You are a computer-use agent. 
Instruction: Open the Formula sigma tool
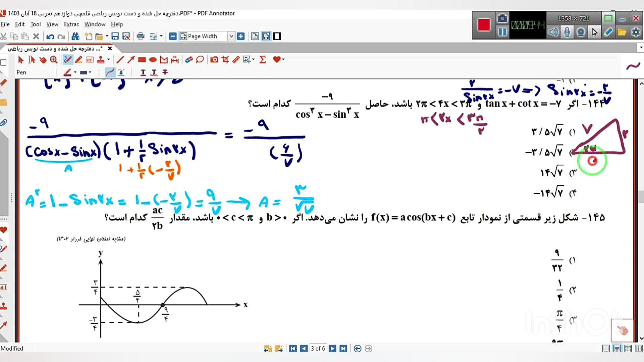(x=263, y=60)
